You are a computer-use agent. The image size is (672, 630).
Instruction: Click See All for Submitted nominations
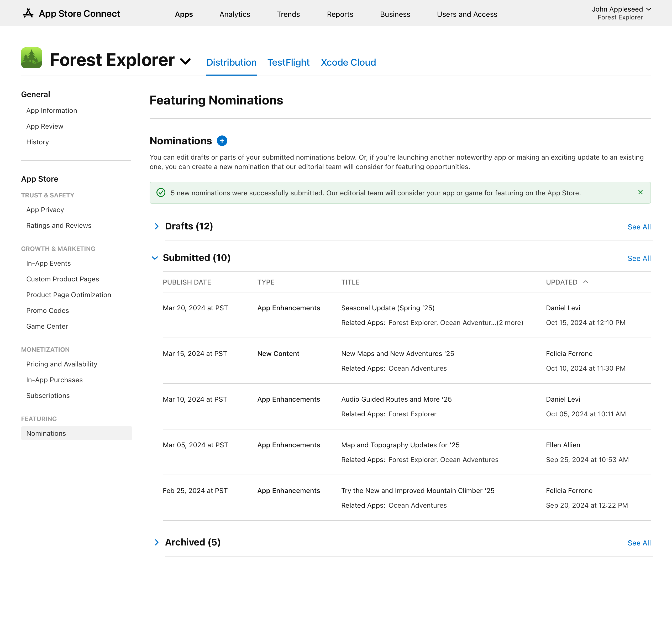pos(639,258)
